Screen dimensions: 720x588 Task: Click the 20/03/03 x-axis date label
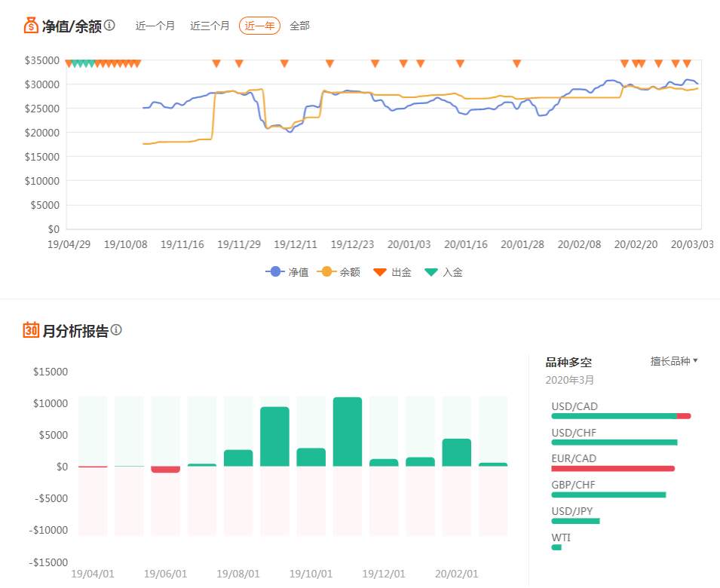(x=692, y=244)
